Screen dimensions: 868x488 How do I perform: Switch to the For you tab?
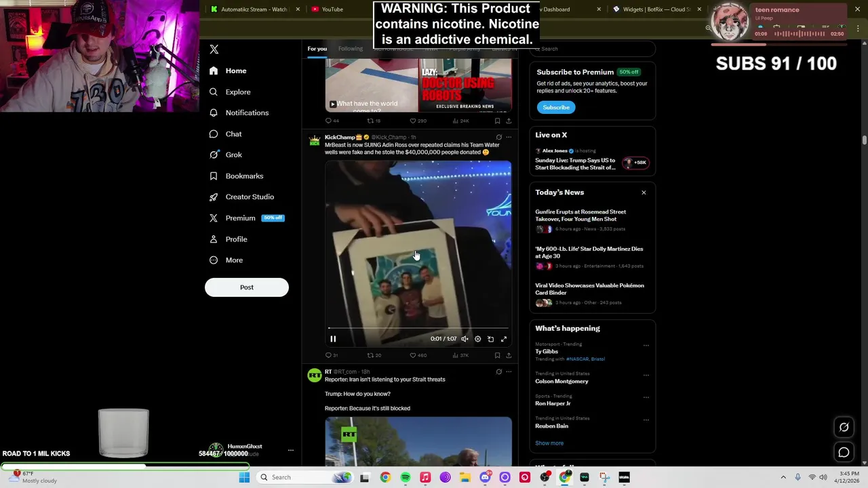(x=317, y=49)
